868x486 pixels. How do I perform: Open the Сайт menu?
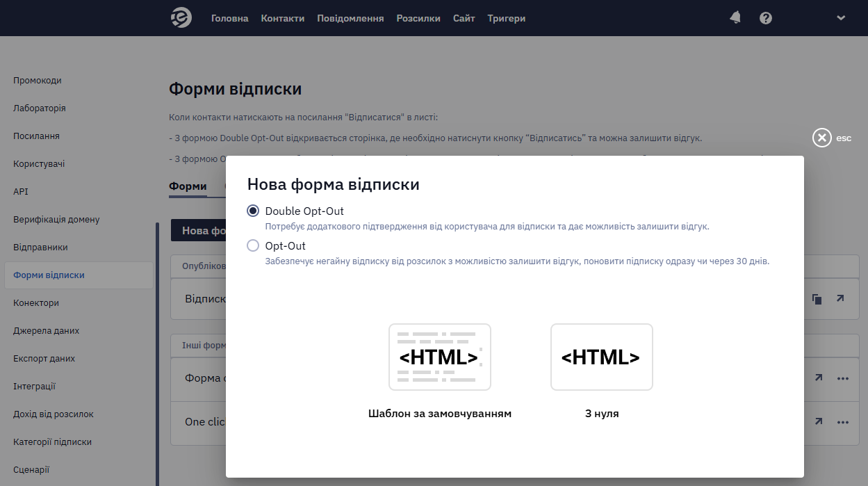[464, 18]
